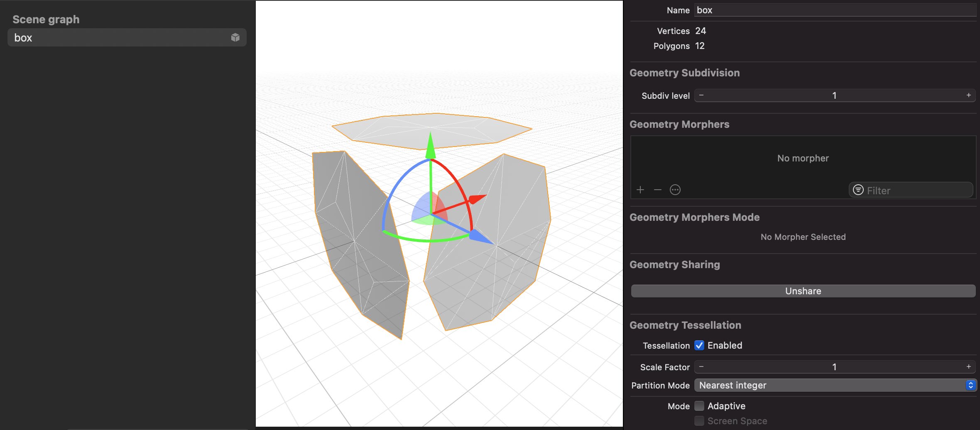Open the morpher ellipsis options icon

pos(675,190)
